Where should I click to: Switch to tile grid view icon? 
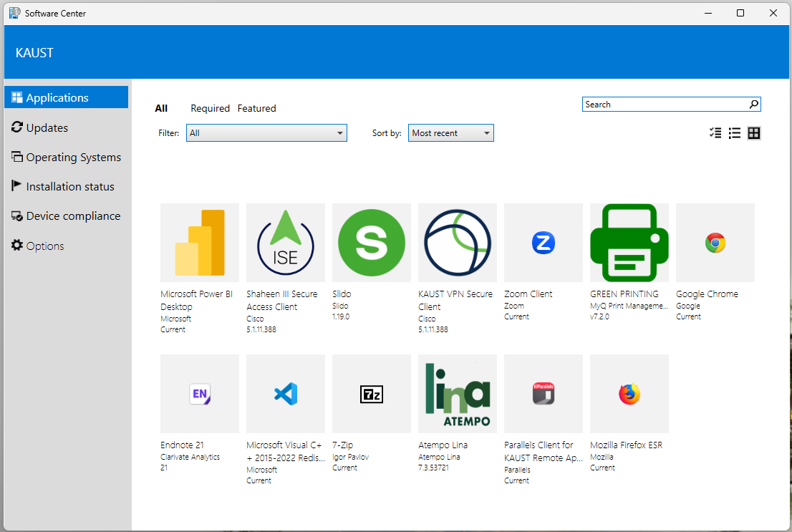(753, 133)
